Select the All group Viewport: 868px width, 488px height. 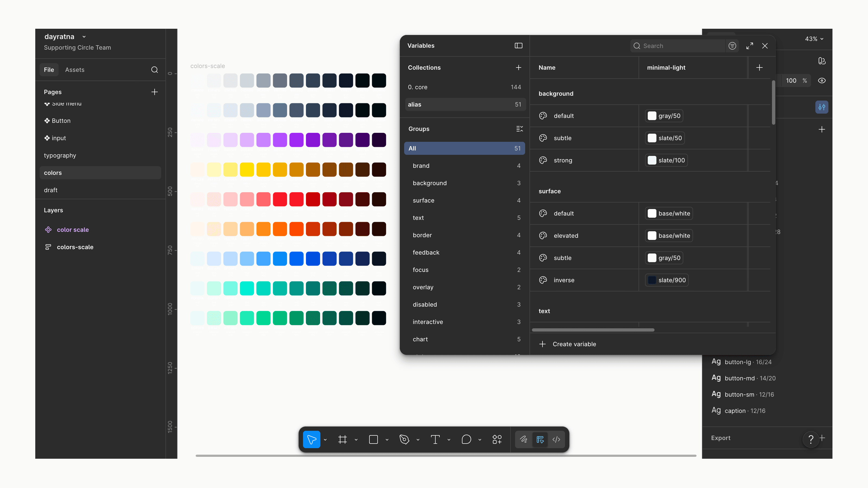(x=464, y=149)
